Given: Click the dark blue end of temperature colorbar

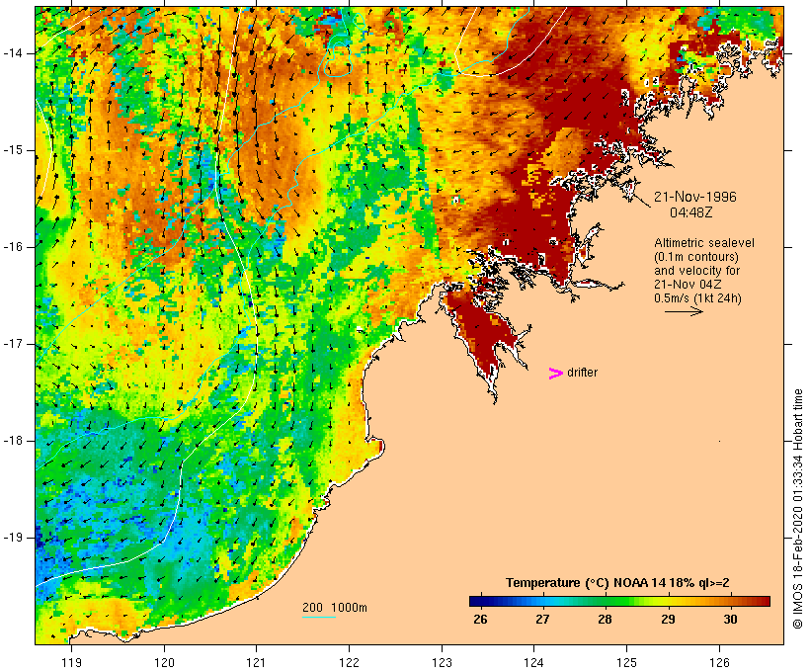Looking at the screenshot, I should coord(476,601).
